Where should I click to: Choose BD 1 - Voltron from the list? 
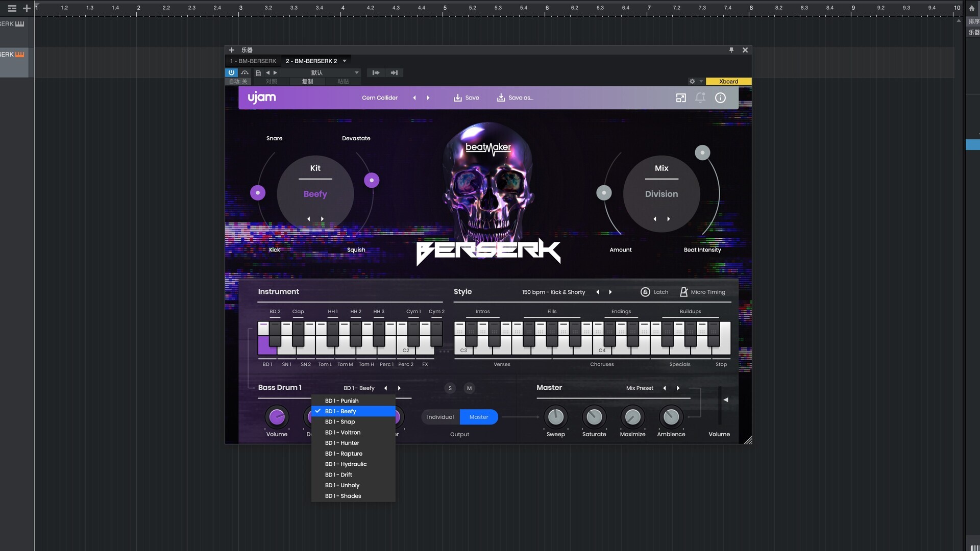coord(353,432)
